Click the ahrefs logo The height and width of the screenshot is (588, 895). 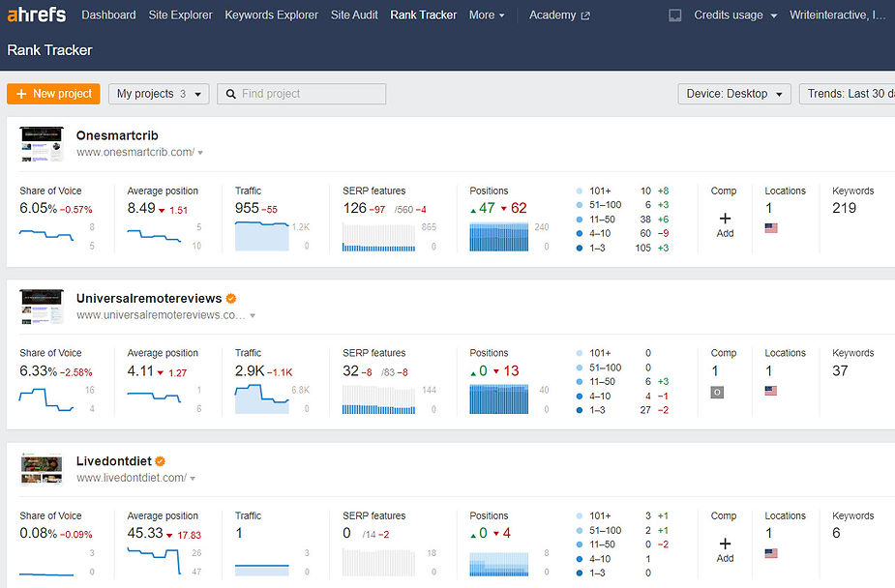(x=37, y=15)
